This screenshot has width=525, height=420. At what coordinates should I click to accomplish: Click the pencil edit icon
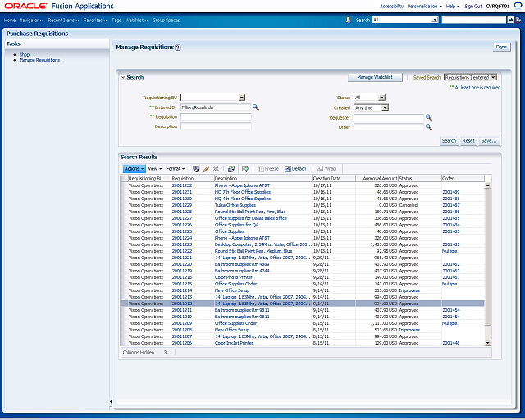206,169
